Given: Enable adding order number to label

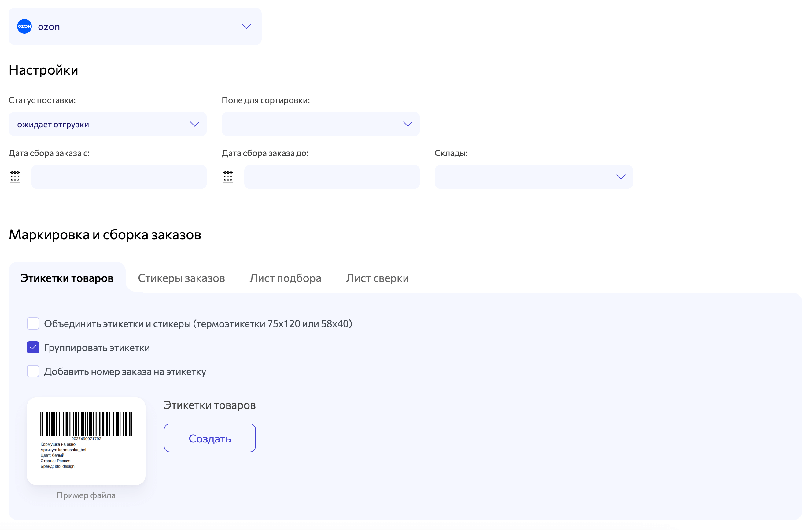Looking at the screenshot, I should click(x=33, y=371).
